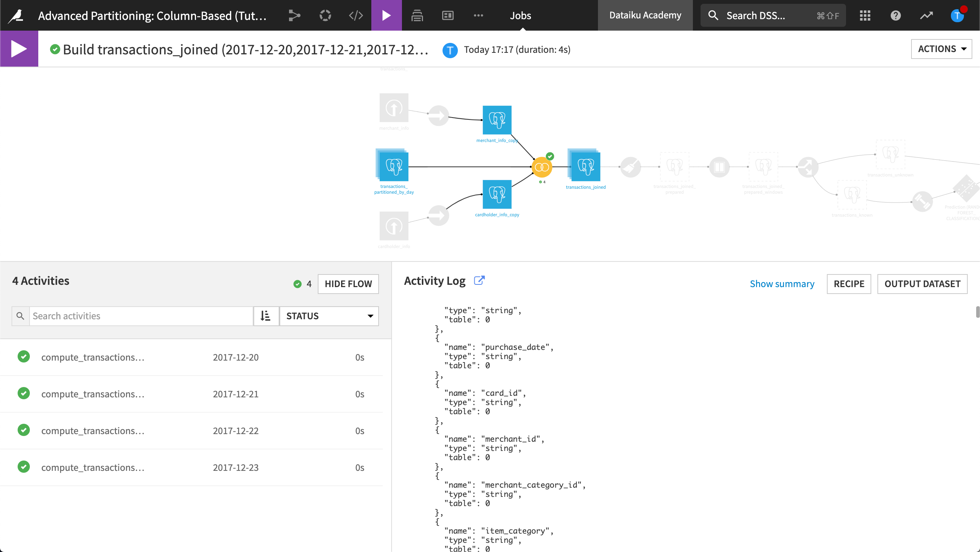Viewport: 980px width, 552px height.
Task: Open code notebooks with the </> icon
Action: [x=355, y=15]
